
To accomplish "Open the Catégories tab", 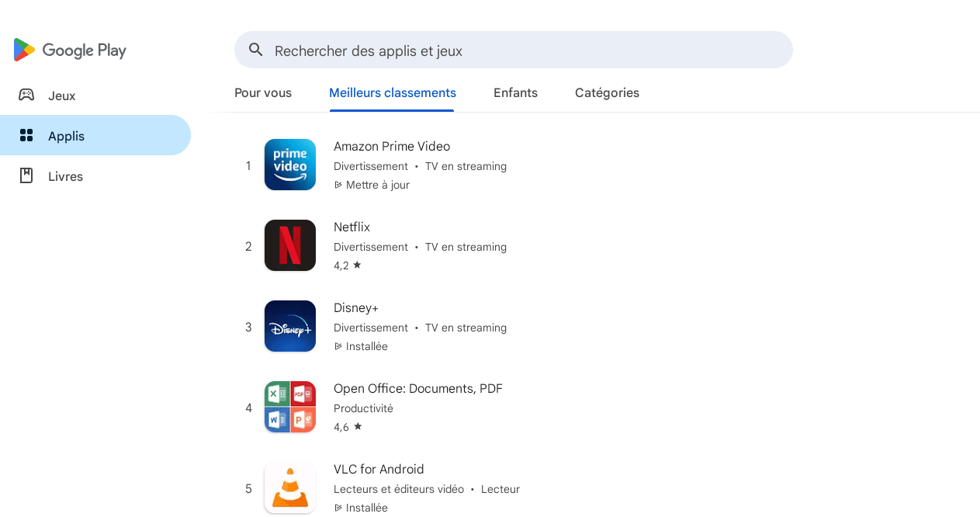I will click(607, 93).
